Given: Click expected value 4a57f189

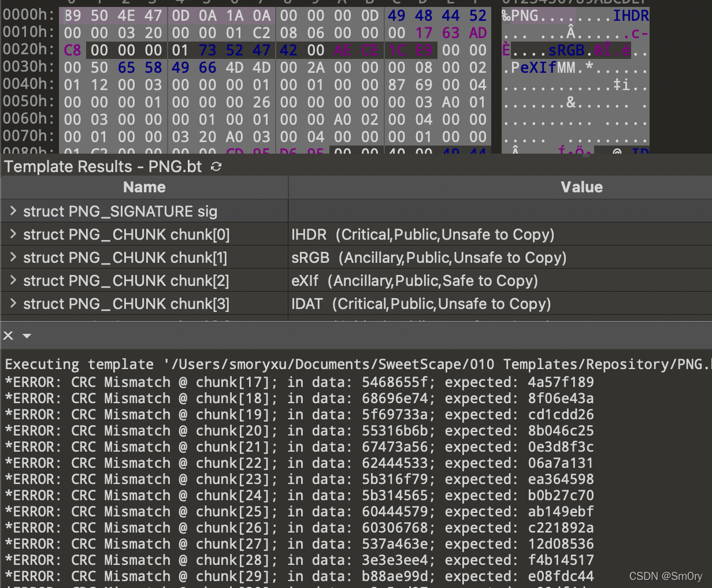Looking at the screenshot, I should tap(561, 382).
